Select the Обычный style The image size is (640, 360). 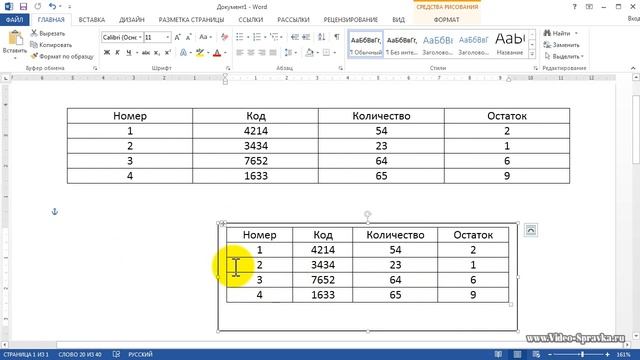(366, 44)
